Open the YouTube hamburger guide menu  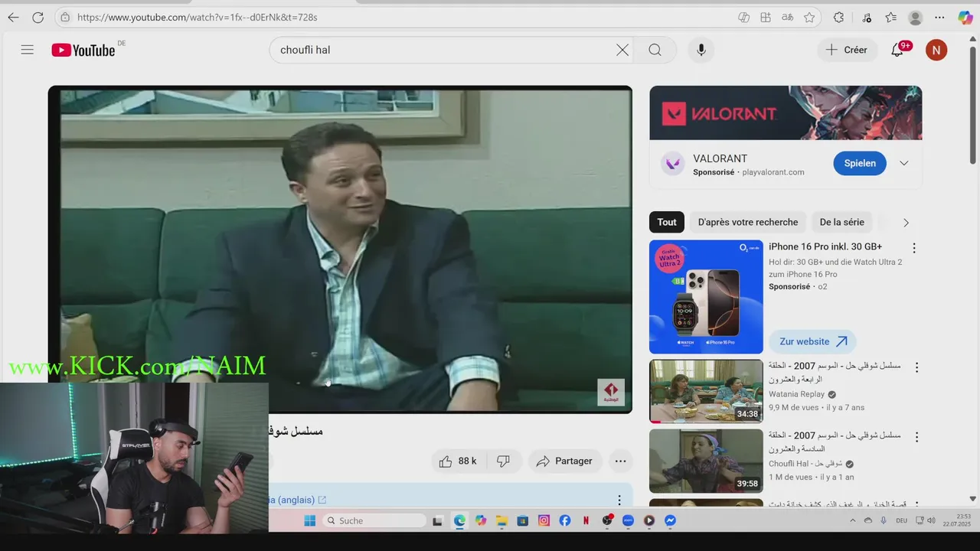coord(28,50)
